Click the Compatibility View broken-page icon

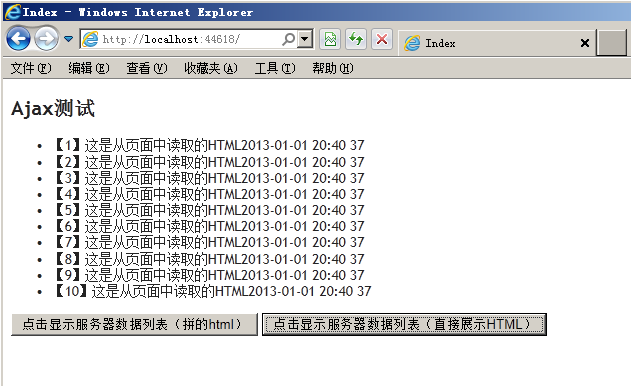point(330,39)
